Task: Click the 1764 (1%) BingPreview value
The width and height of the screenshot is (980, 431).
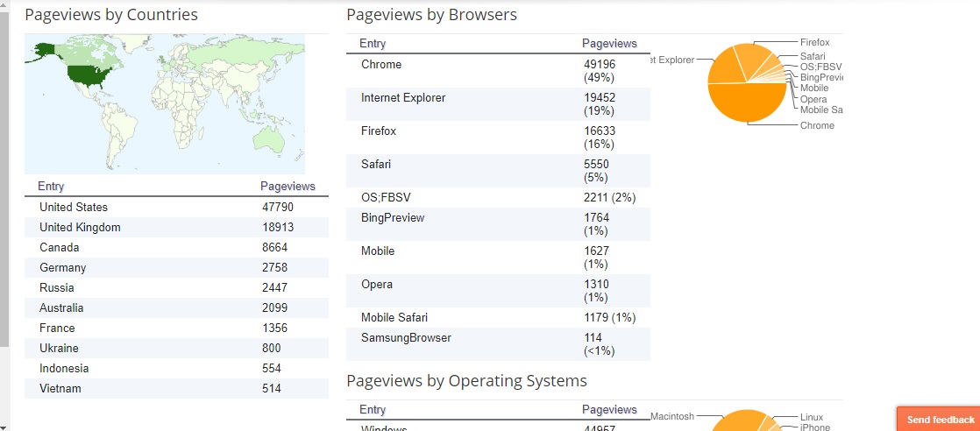Action: click(597, 224)
